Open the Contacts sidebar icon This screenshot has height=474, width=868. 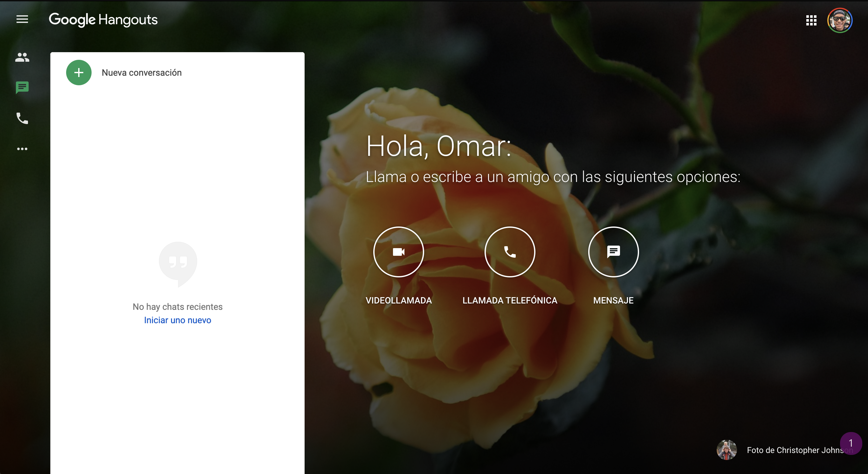click(22, 57)
